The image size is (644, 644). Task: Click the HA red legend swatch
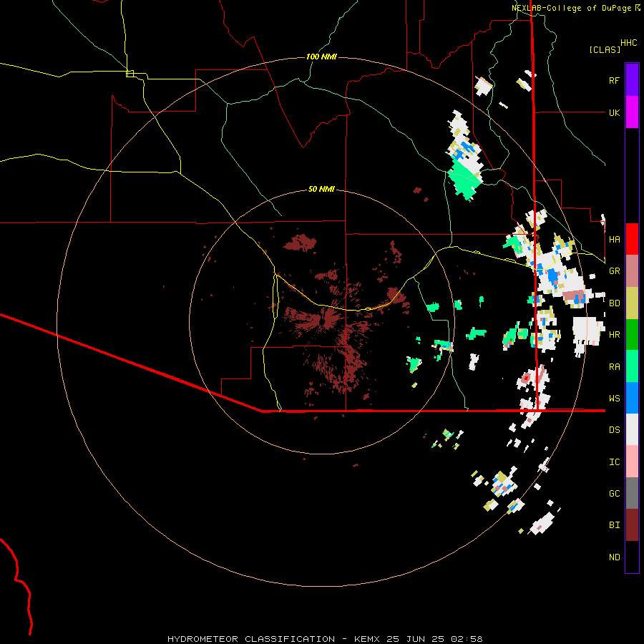tap(632, 239)
